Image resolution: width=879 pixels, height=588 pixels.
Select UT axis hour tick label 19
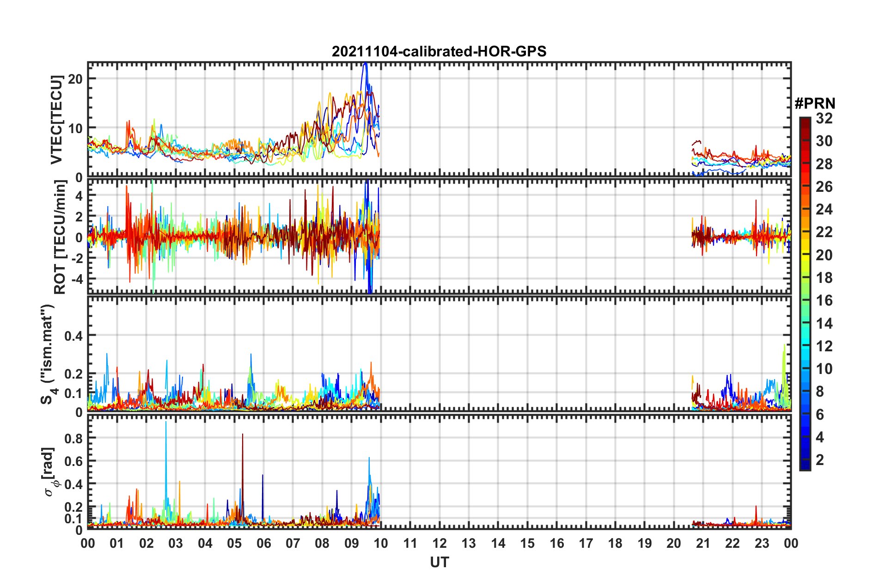(645, 543)
